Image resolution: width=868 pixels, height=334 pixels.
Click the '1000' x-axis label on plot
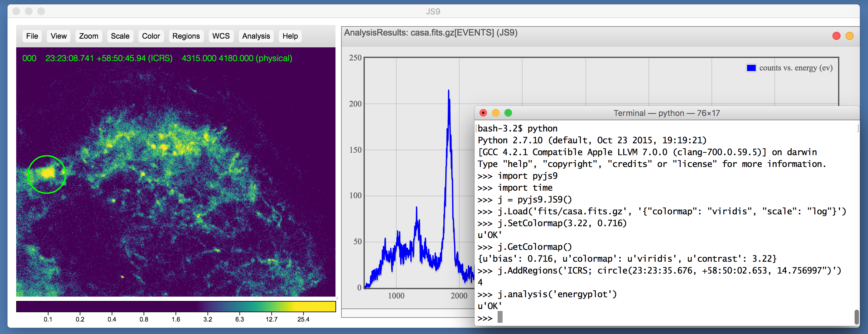point(396,296)
